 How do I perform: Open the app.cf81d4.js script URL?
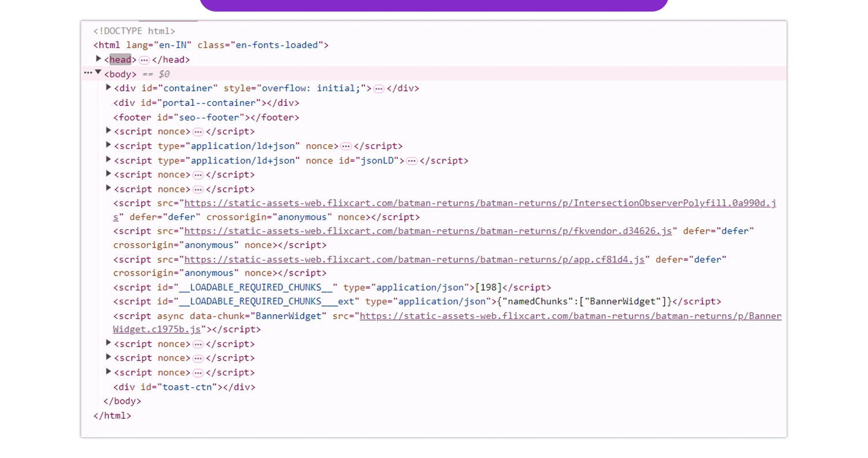415,259
